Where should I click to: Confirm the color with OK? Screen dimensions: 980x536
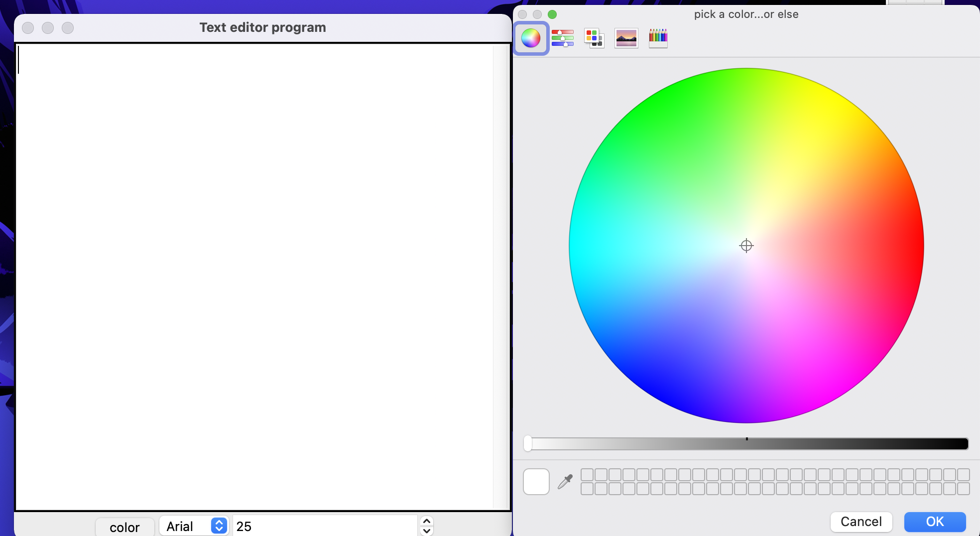tap(935, 522)
